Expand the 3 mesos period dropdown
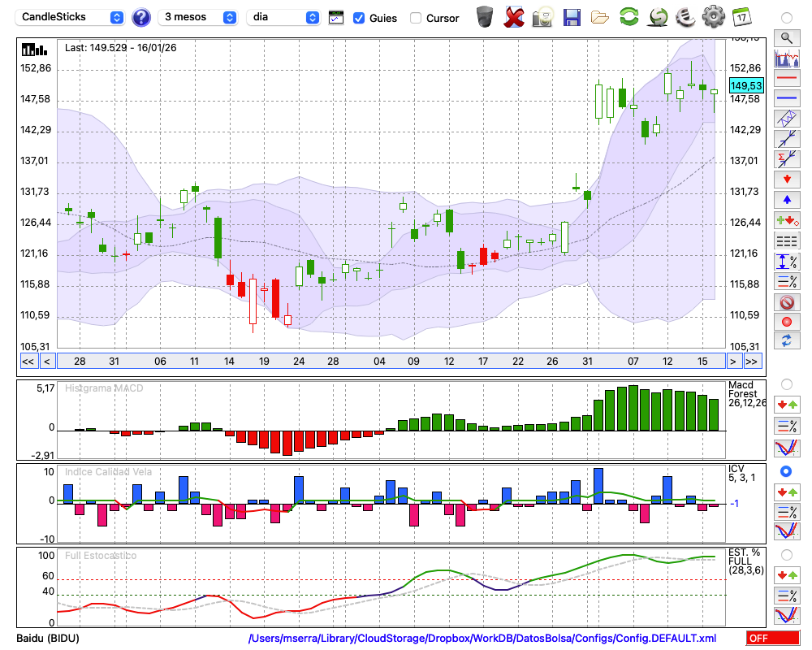 point(199,17)
